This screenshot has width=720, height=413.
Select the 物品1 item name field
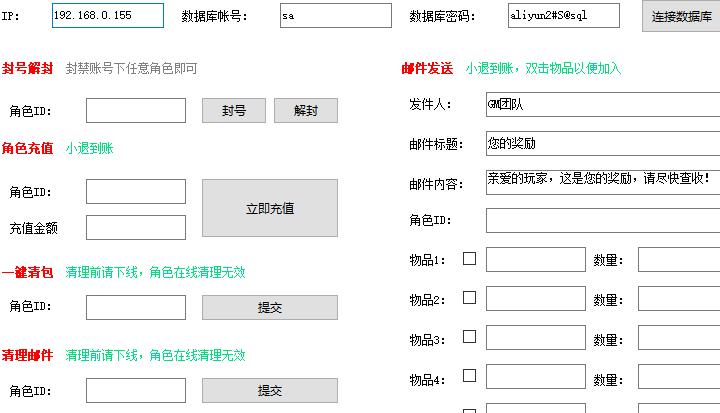coord(536,260)
